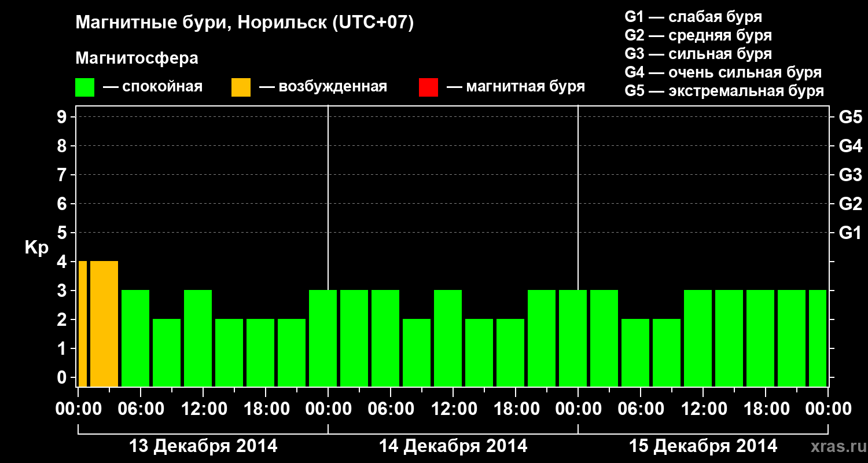The width and height of the screenshot is (868, 463).
Task: Click the narrow orange bar at 13 December 00:00
Action: click(x=83, y=324)
